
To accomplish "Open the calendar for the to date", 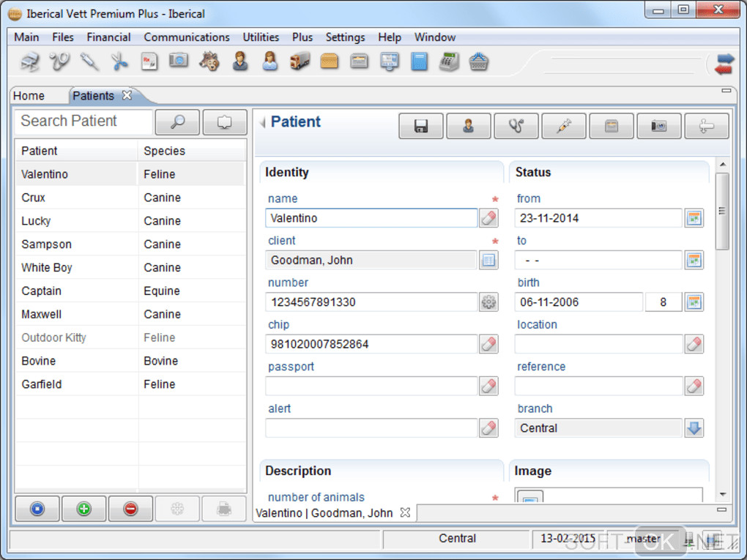I will (x=694, y=260).
